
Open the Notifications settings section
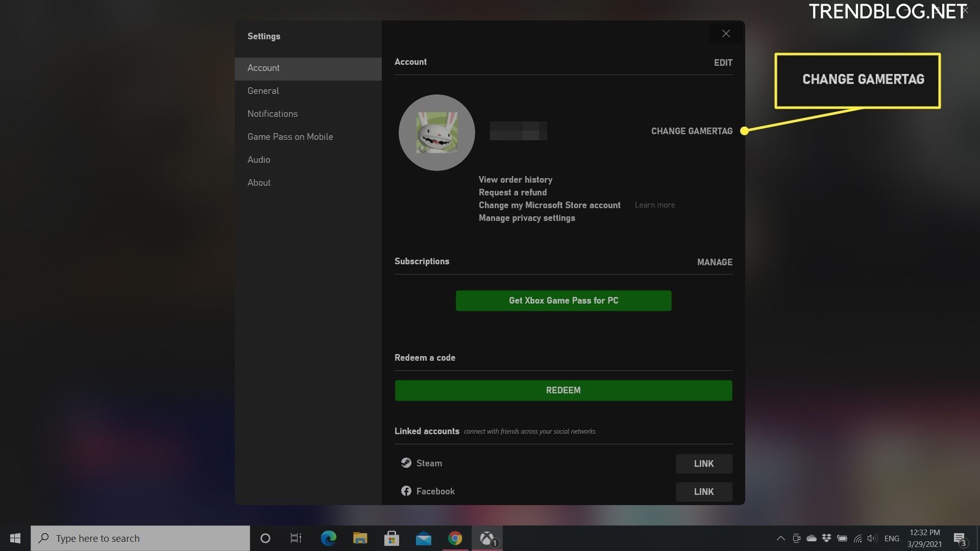(273, 114)
